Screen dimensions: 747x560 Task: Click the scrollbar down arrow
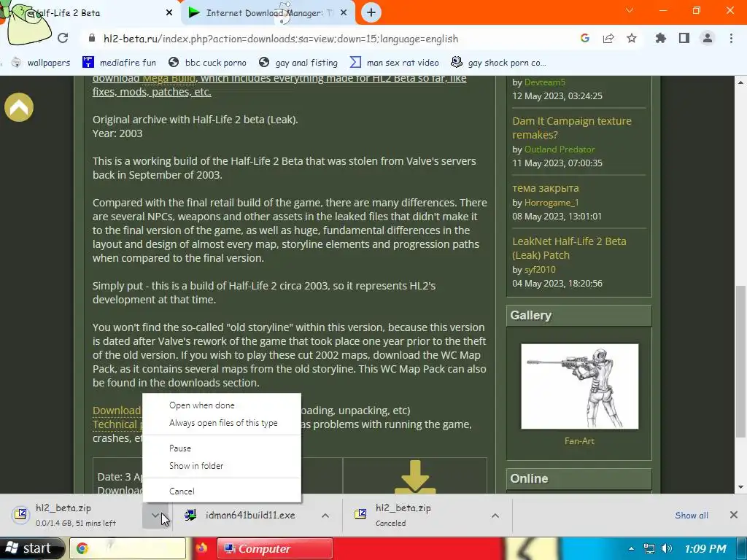(x=740, y=486)
